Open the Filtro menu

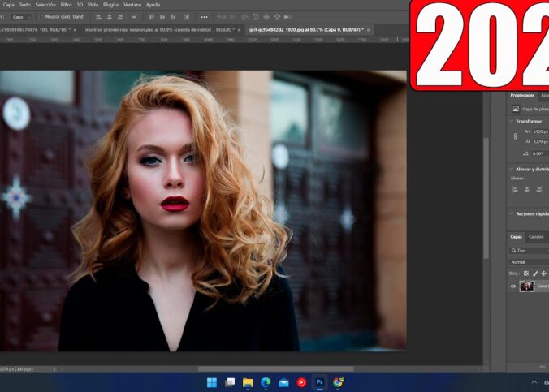66,5
